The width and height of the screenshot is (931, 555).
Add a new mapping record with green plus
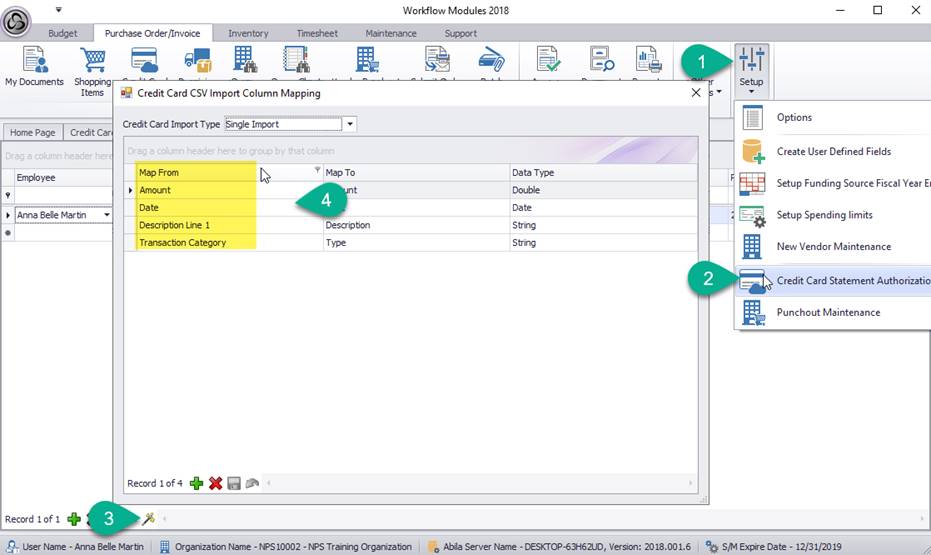[x=196, y=483]
